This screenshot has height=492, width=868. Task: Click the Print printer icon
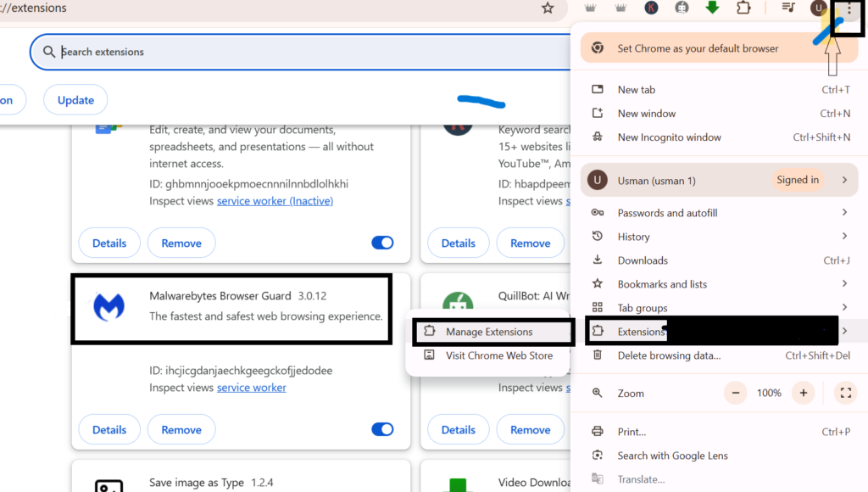(598, 431)
